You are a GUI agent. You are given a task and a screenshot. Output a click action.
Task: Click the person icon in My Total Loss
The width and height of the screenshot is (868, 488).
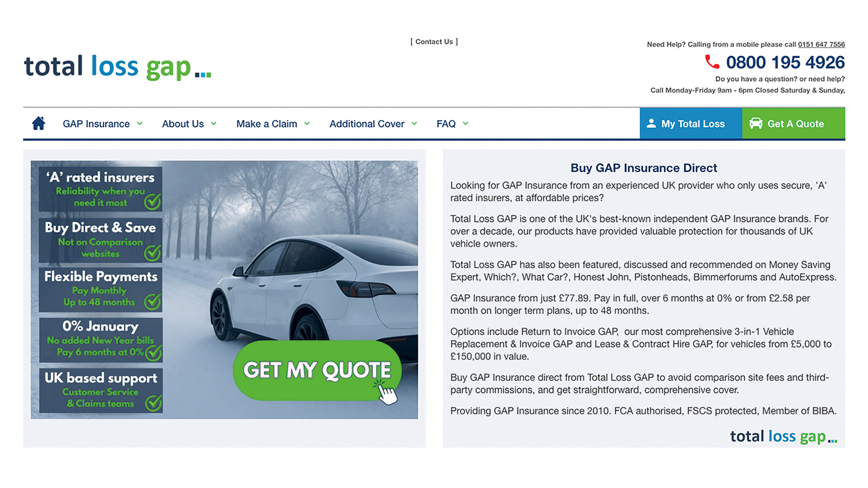point(651,123)
